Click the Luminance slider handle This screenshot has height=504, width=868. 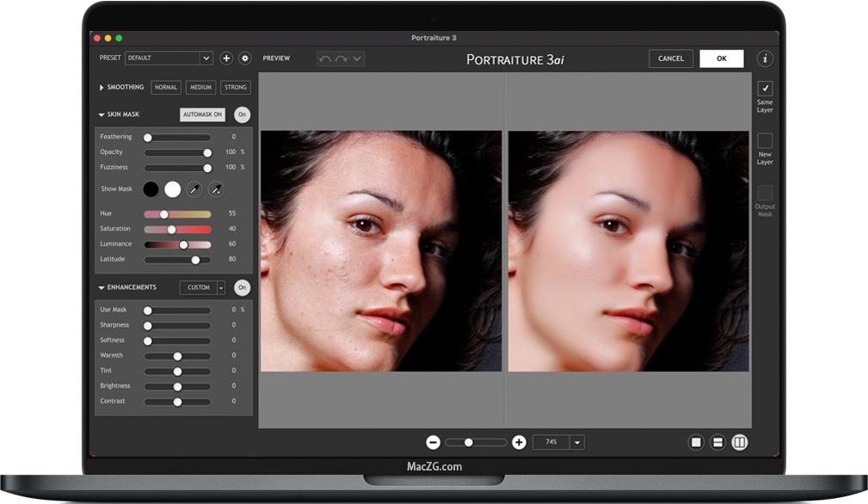(183, 244)
